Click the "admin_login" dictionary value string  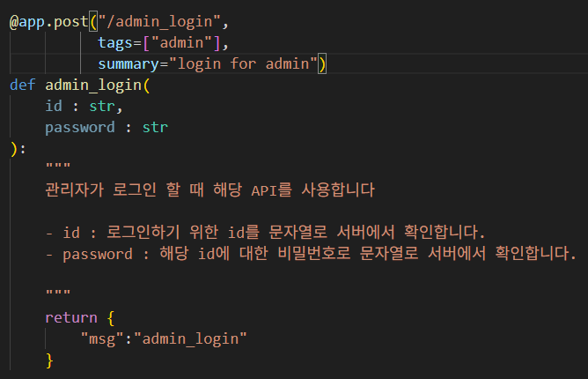[190, 339]
